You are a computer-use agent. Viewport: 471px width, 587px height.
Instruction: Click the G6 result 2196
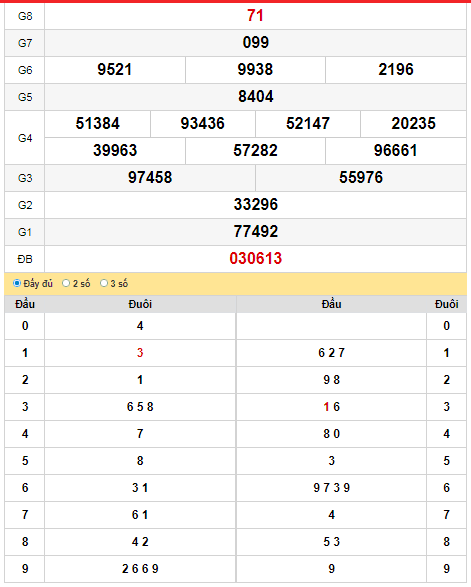pyautogui.click(x=396, y=70)
